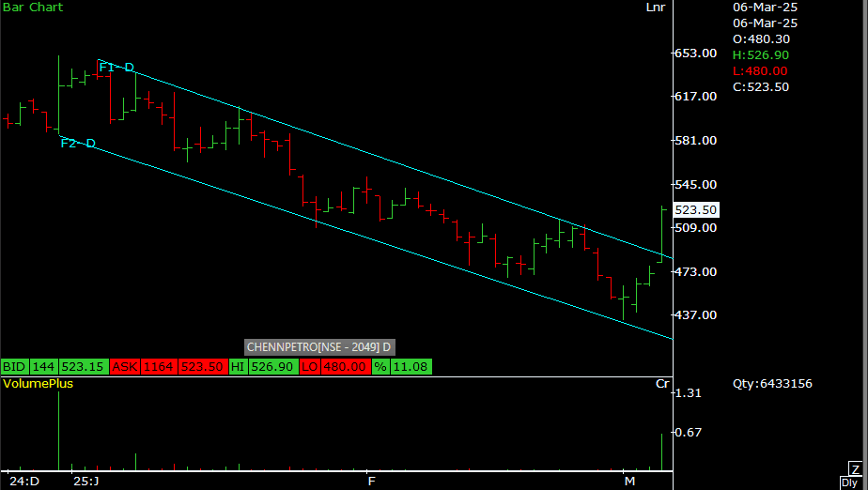This screenshot has height=490, width=868.
Task: Click bid quantity 144
Action: pyautogui.click(x=43, y=367)
